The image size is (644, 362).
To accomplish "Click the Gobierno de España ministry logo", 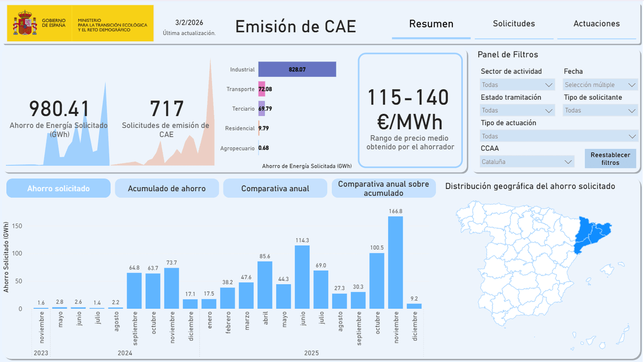I will coord(80,23).
